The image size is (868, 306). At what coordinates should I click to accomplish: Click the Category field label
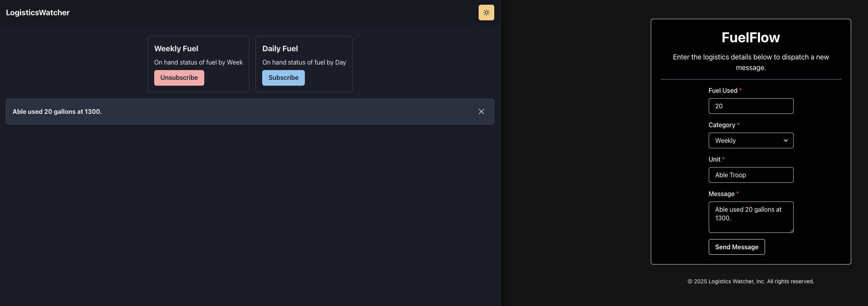point(722,125)
